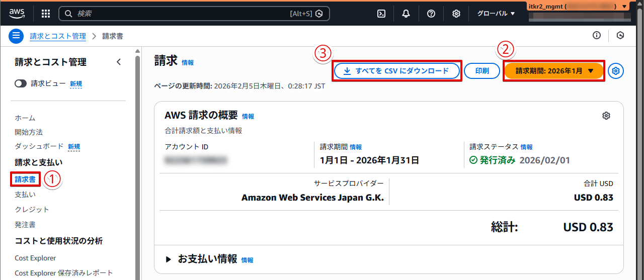Collapse the sidebar with chevron arrow
This screenshot has height=280, width=644.
(x=119, y=62)
